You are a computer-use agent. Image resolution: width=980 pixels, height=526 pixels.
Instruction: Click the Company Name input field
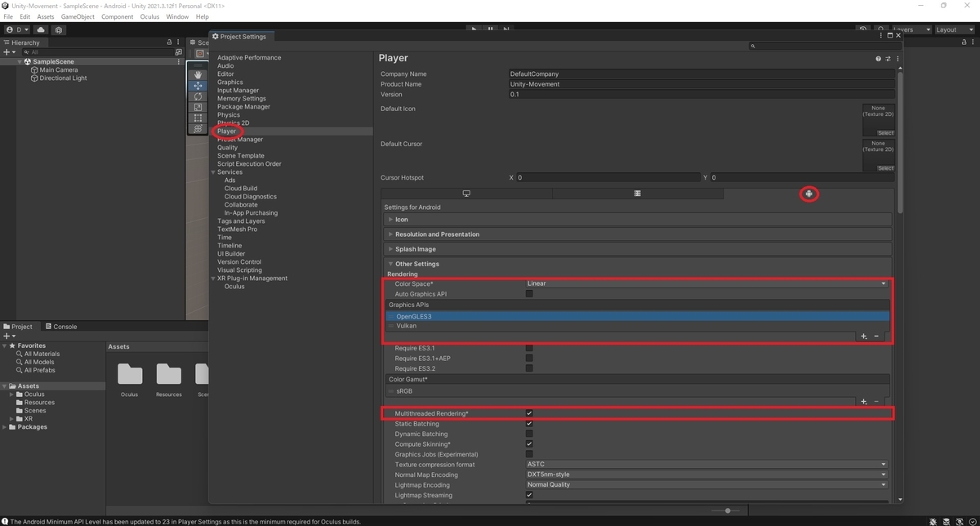pos(701,74)
